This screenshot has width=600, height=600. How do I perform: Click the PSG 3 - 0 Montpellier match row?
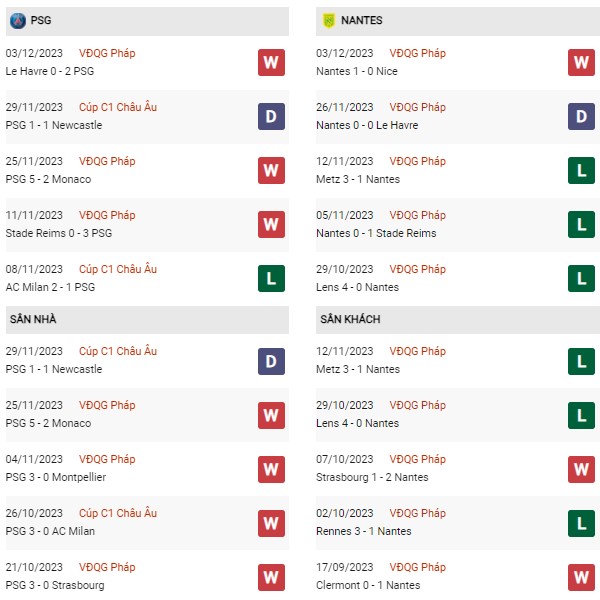tap(147, 468)
